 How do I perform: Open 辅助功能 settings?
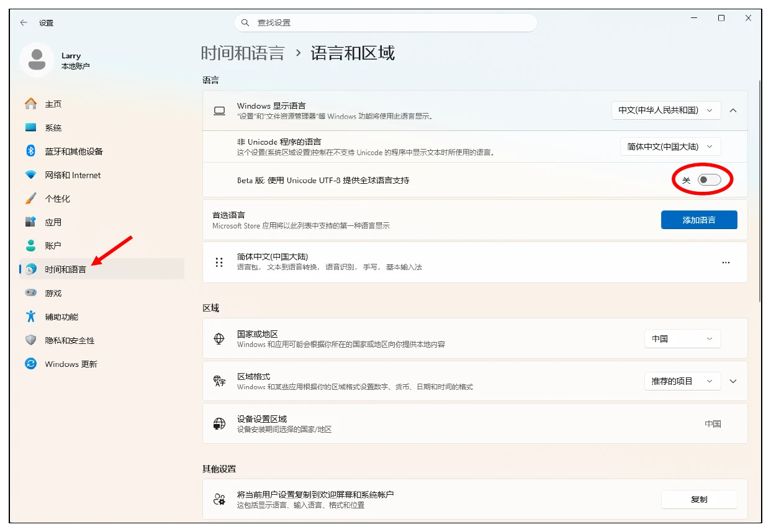pyautogui.click(x=102, y=317)
